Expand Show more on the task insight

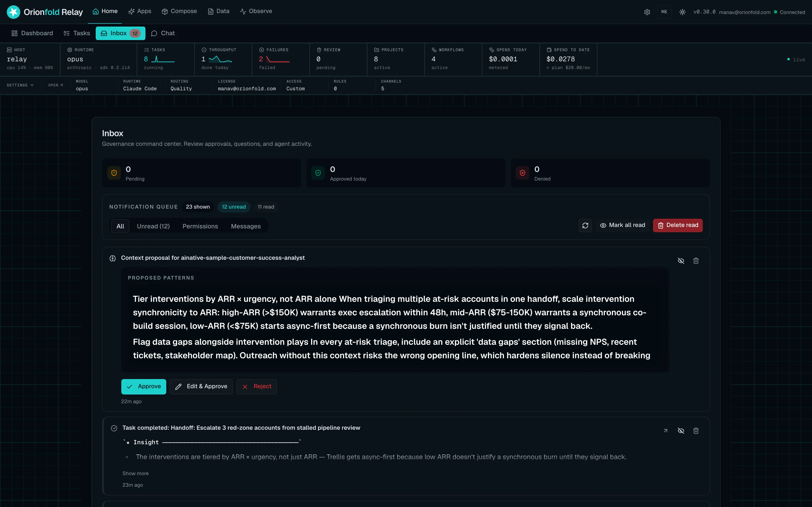pyautogui.click(x=136, y=473)
